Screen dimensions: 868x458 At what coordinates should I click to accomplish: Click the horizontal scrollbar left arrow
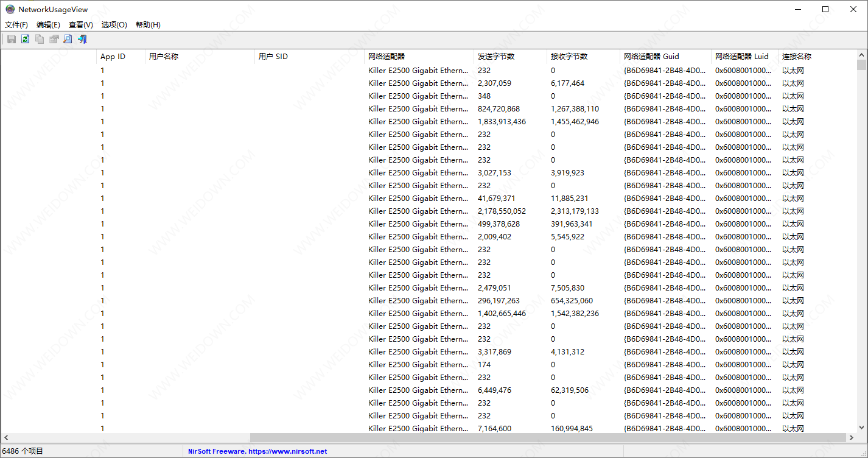coord(6,438)
